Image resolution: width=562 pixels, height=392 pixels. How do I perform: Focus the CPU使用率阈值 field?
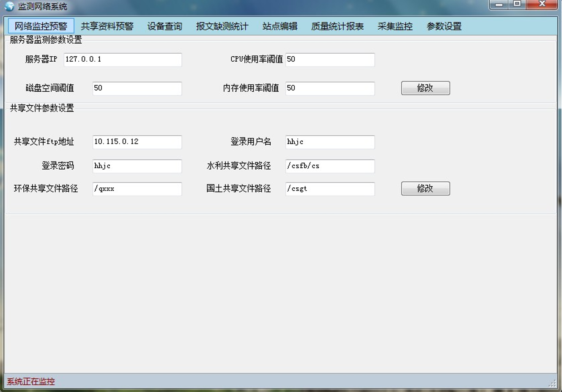click(330, 60)
